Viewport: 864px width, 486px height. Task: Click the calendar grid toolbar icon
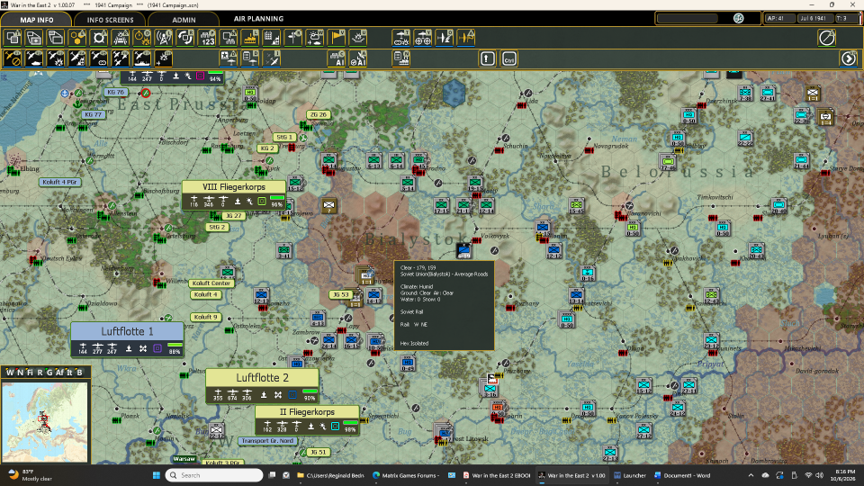point(272,37)
